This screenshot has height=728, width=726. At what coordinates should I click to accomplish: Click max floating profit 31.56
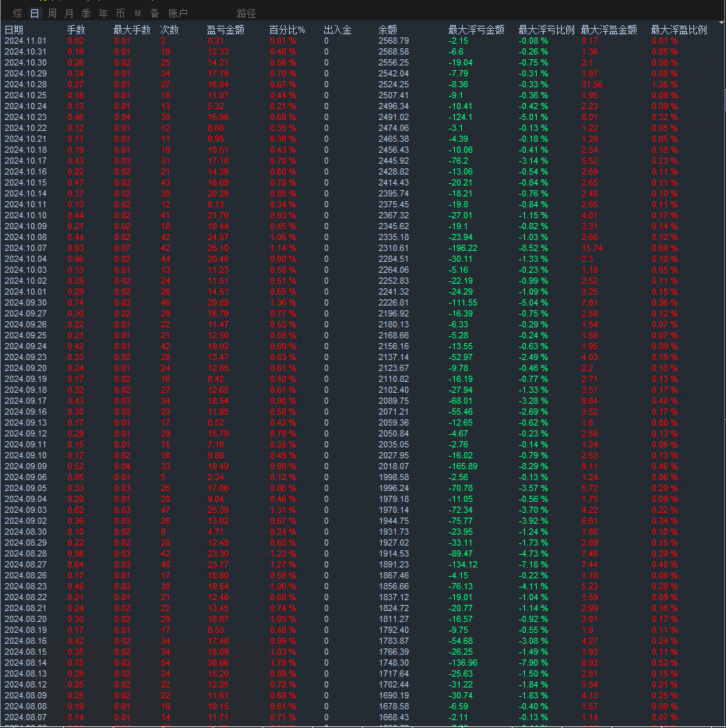[x=592, y=84]
